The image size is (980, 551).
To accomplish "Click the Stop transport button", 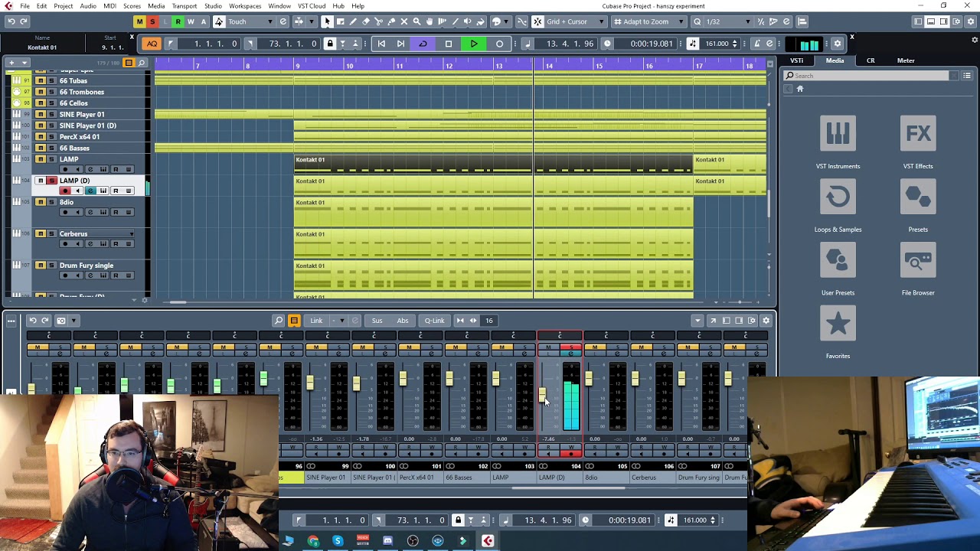I will coord(449,44).
